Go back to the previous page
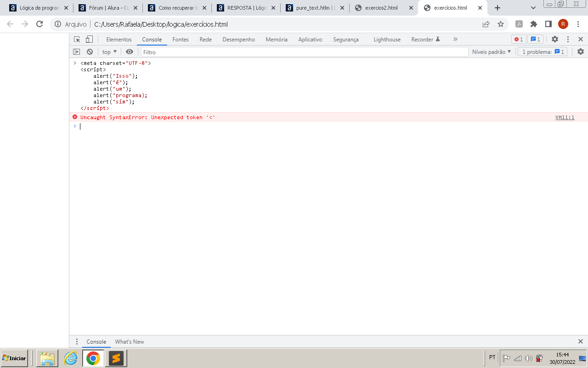The height and width of the screenshot is (368, 588). pos(10,24)
